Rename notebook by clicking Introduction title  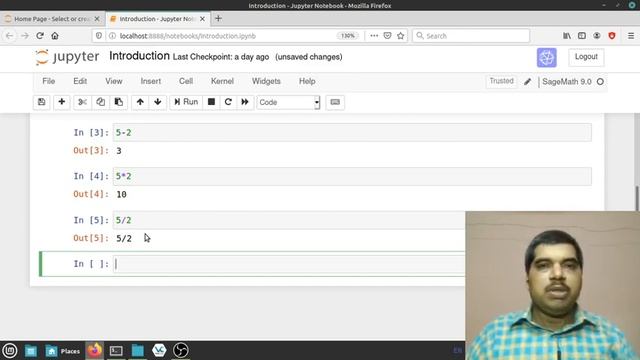pos(139,56)
